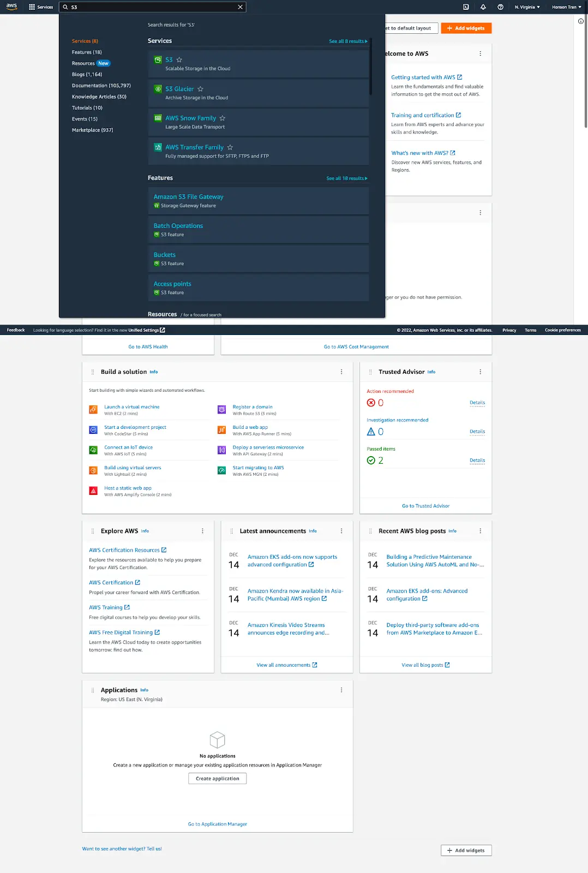Click the API Gateway serverless microservice icon
Image resolution: width=588 pixels, height=873 pixels.
222,450
